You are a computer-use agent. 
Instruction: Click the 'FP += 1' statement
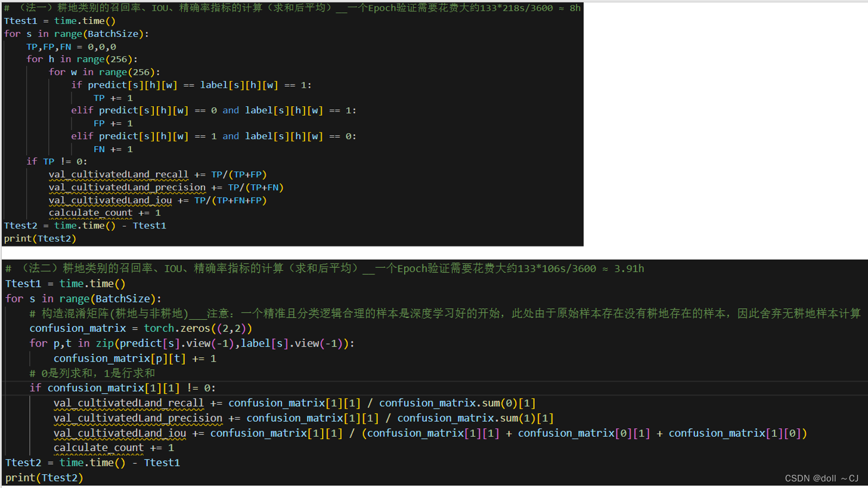pos(113,123)
